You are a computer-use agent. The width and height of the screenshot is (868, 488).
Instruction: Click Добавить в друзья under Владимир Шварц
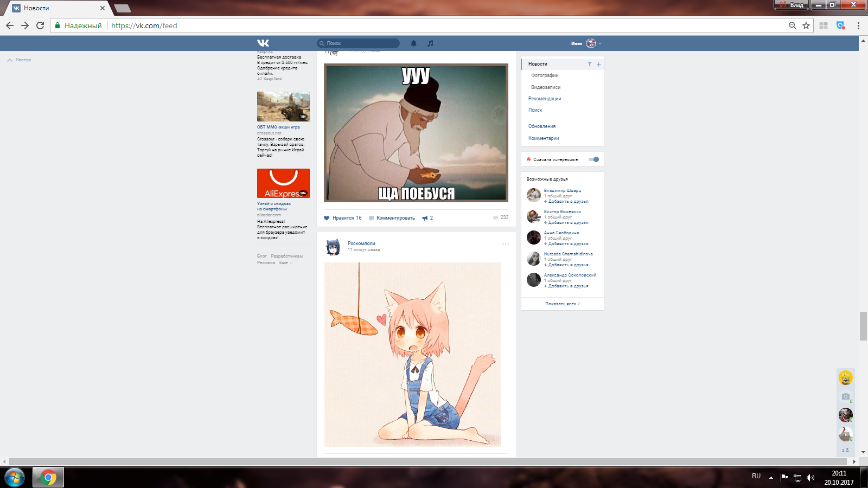coord(567,202)
